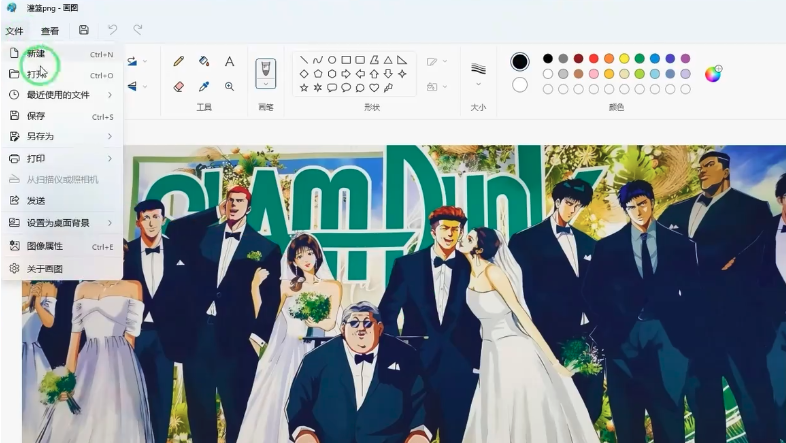Open the brush type dropdown arrow

click(x=266, y=84)
